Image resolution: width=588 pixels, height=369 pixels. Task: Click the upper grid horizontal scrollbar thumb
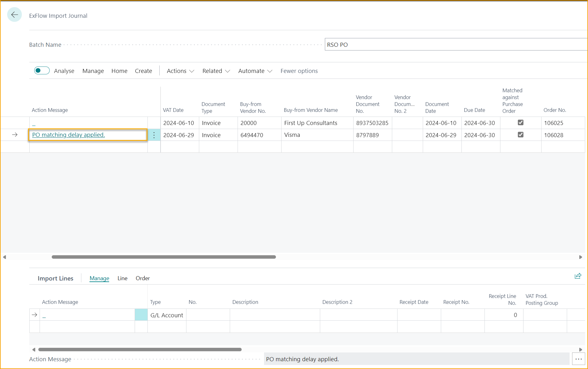164,257
